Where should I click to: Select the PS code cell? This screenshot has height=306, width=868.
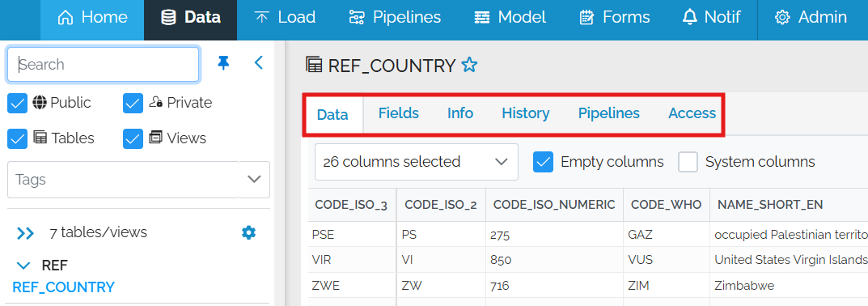click(441, 235)
